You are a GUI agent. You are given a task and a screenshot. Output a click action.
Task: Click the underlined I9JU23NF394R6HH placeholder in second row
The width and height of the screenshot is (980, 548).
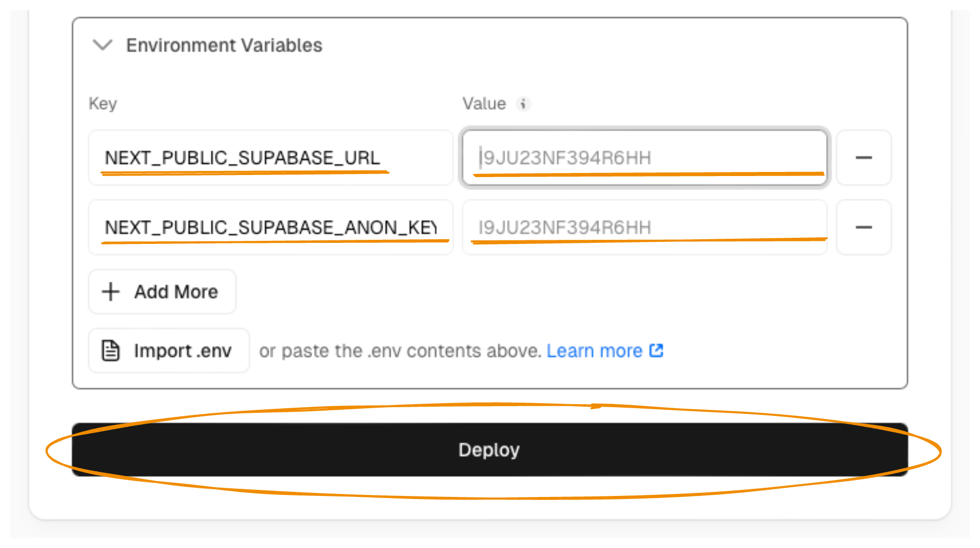point(565,228)
